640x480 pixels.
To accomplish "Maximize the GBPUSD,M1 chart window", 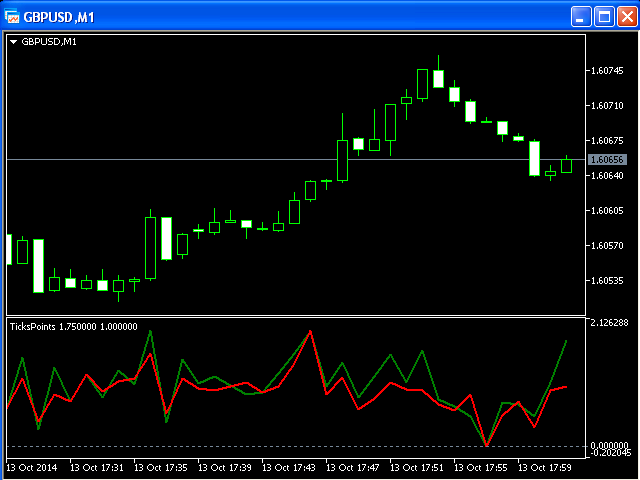I will click(x=604, y=16).
